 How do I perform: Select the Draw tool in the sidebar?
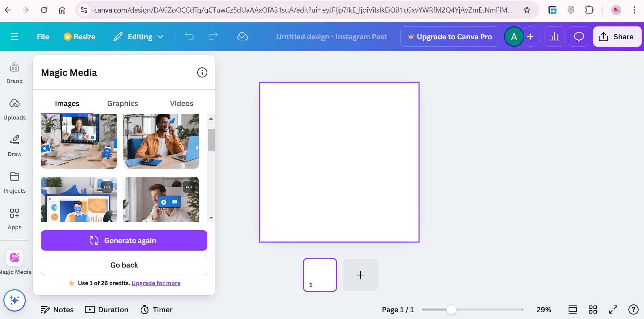14,145
